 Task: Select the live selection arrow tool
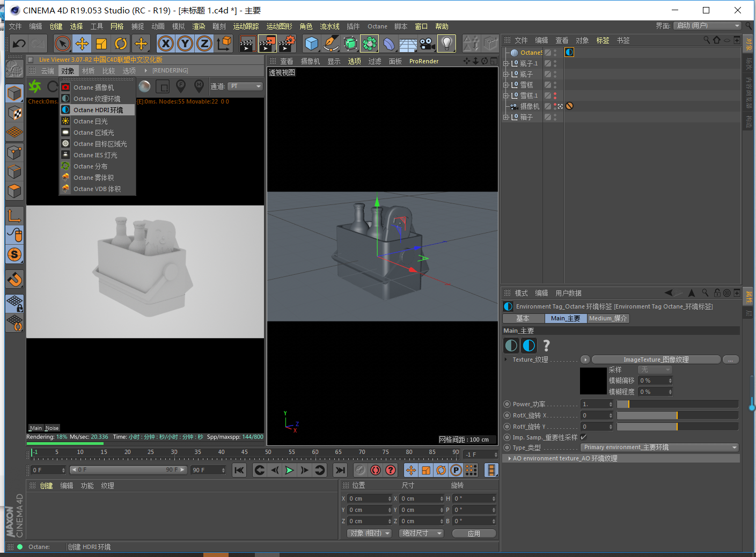tap(63, 43)
